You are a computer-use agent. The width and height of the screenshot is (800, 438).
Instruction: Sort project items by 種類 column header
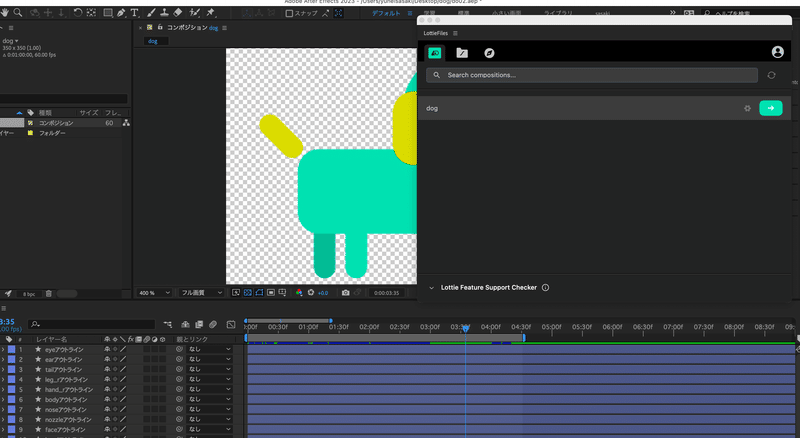click(x=46, y=113)
